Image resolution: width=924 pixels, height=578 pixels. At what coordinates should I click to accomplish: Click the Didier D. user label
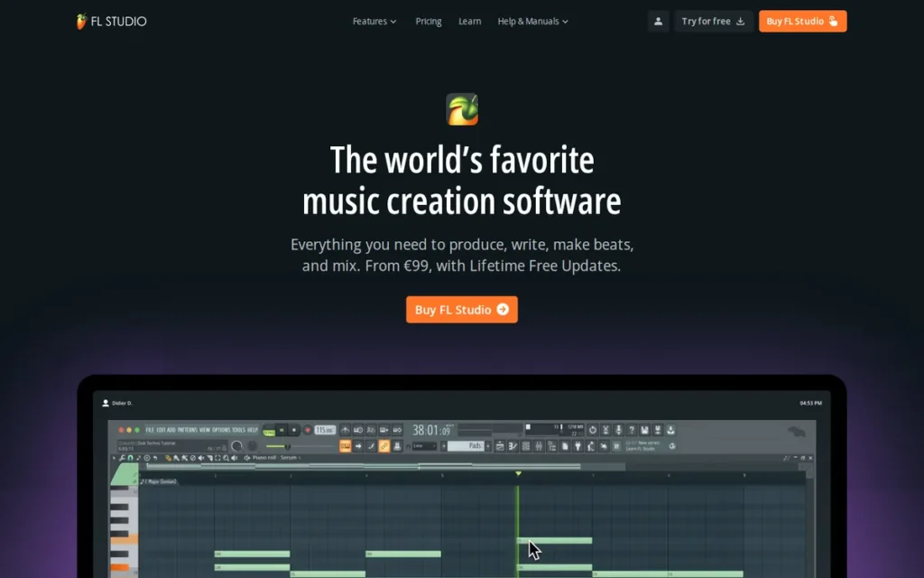click(x=117, y=403)
